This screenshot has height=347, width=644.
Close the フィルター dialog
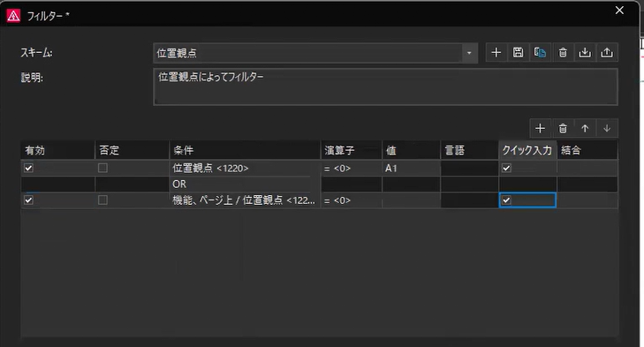click(619, 11)
